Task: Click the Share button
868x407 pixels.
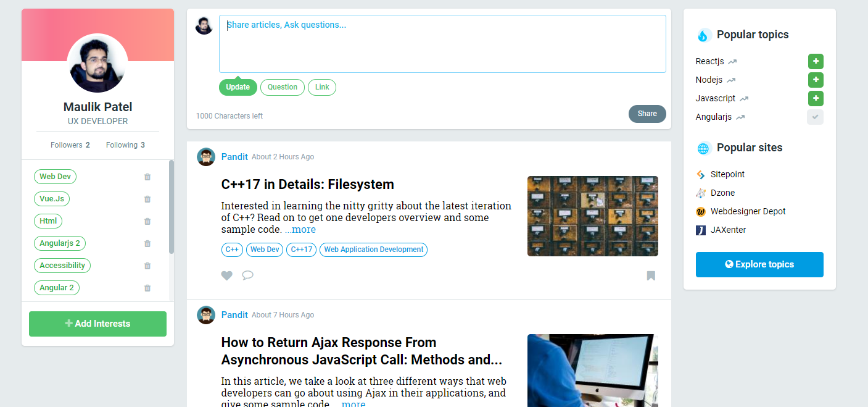Action: [647, 114]
